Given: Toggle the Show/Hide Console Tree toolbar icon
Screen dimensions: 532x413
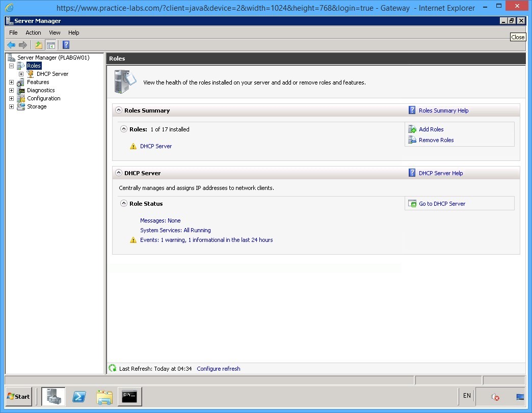Looking at the screenshot, I should [x=51, y=45].
